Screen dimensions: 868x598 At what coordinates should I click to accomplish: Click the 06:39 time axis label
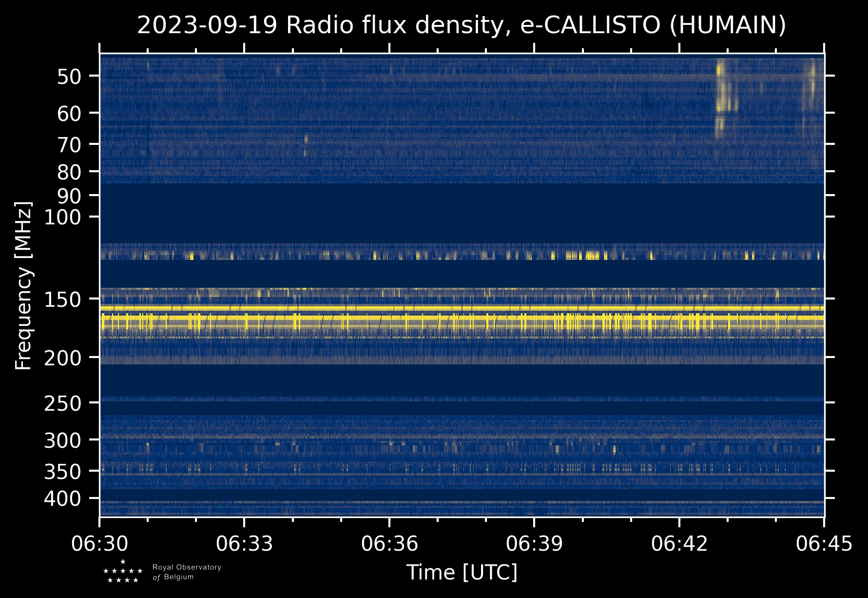pyautogui.click(x=535, y=543)
